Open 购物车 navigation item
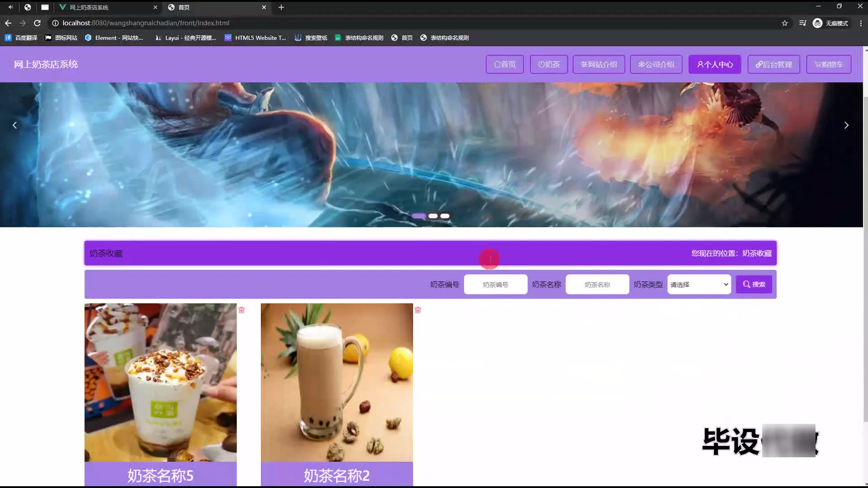868x488 pixels. pos(828,64)
